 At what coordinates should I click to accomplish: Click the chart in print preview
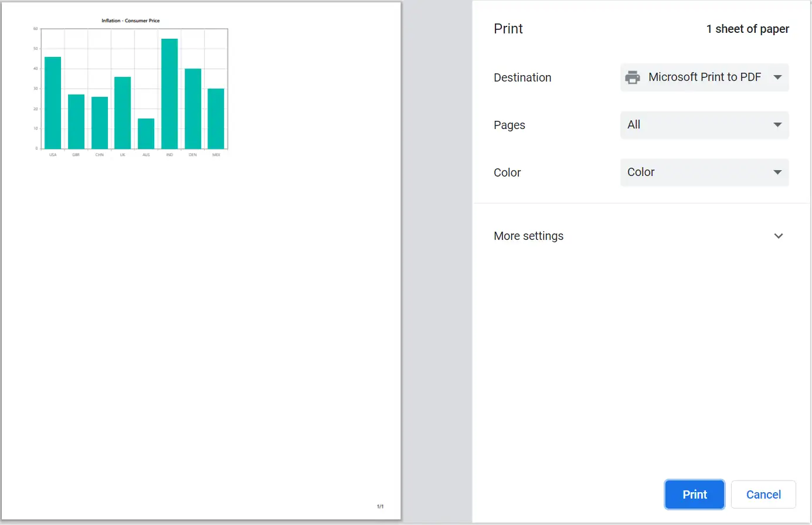[131, 88]
